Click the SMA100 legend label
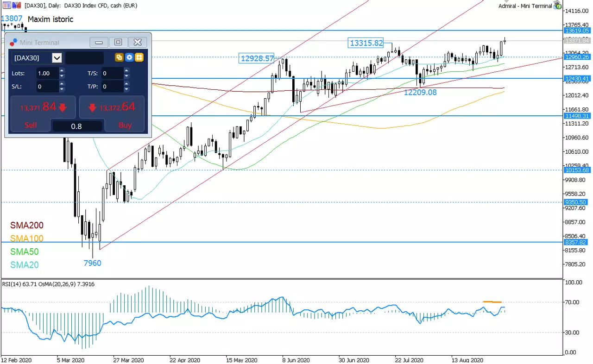Viewport: 593px width, 364px height. point(27,238)
